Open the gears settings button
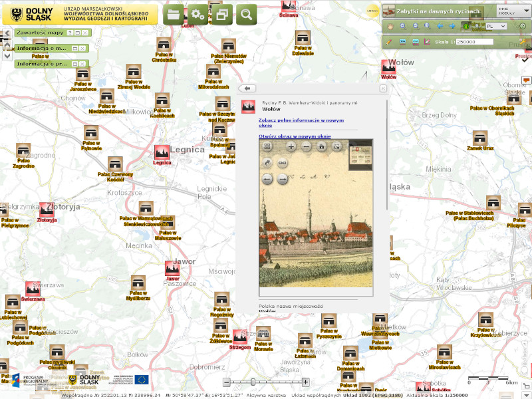The image size is (532, 399). 198,15
